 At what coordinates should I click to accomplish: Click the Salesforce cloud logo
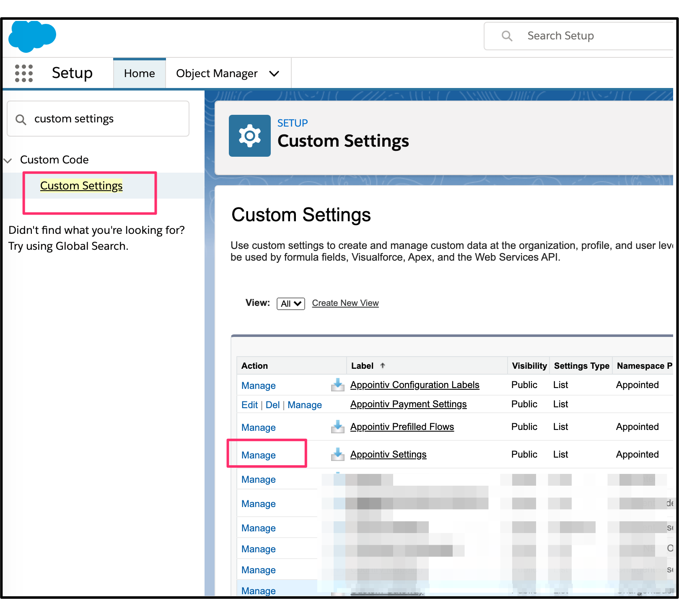(32, 36)
